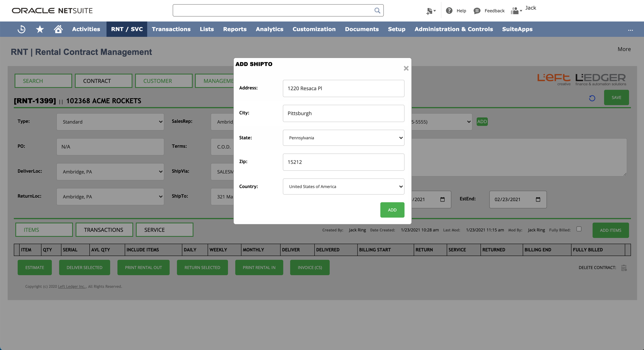Switch to the SERVICE tab
Screen dimensions: 644x350
tap(164, 230)
